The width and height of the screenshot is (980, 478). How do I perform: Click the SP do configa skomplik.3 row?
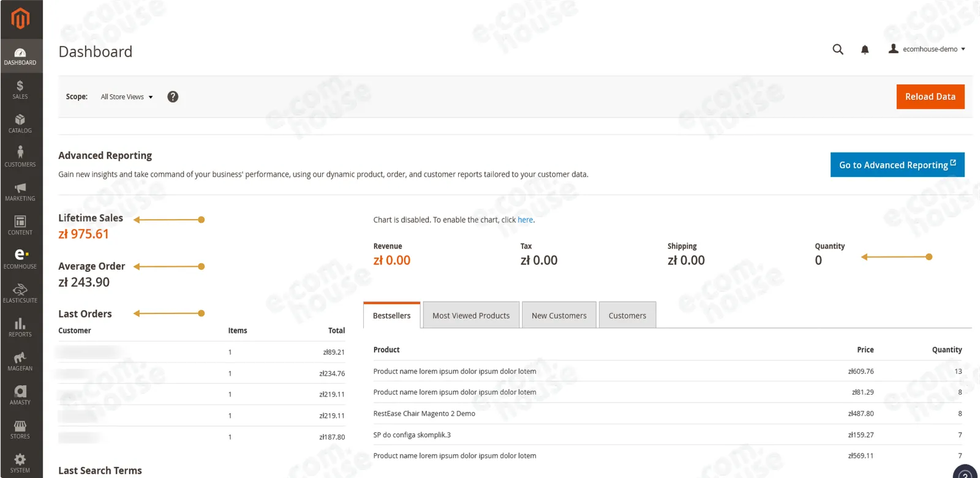click(668, 435)
